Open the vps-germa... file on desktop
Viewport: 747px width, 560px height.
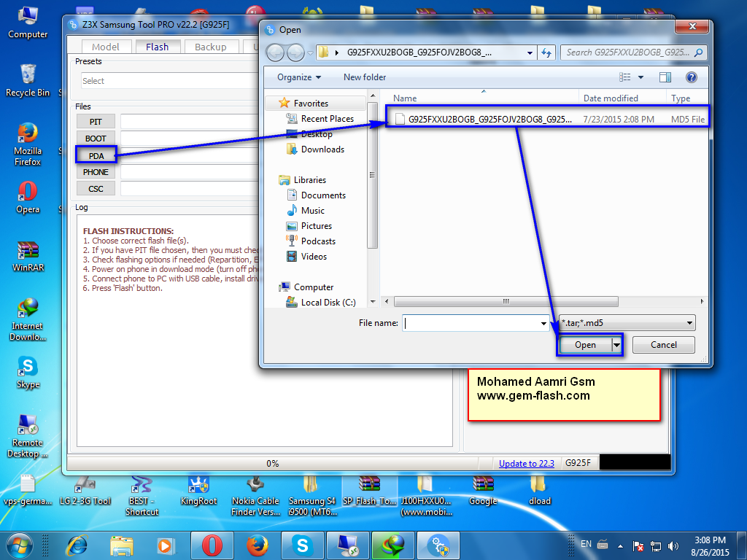[x=28, y=491]
